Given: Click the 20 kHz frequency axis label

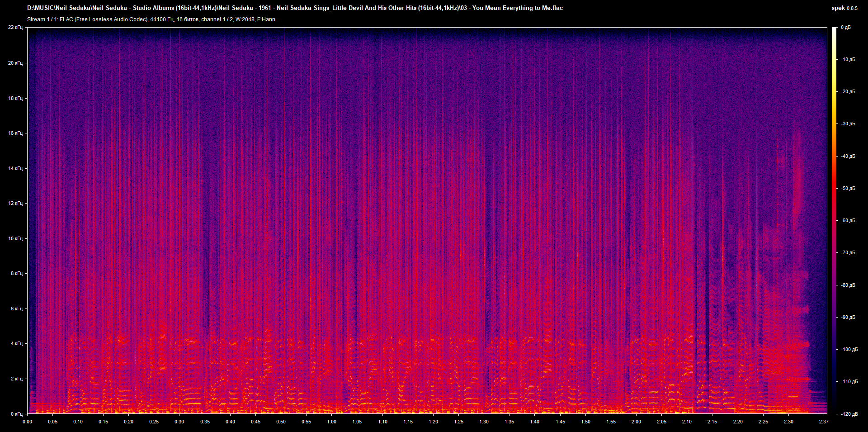Looking at the screenshot, I should pos(15,63).
